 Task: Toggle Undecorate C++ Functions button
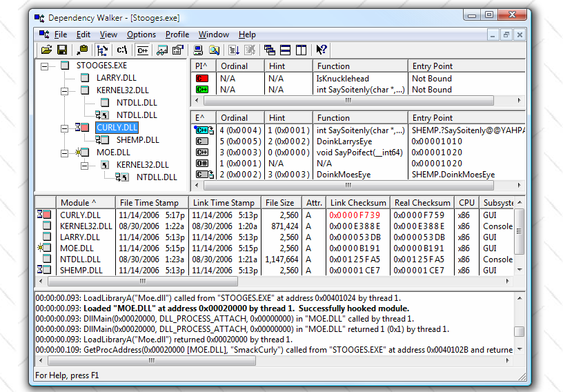(143, 50)
